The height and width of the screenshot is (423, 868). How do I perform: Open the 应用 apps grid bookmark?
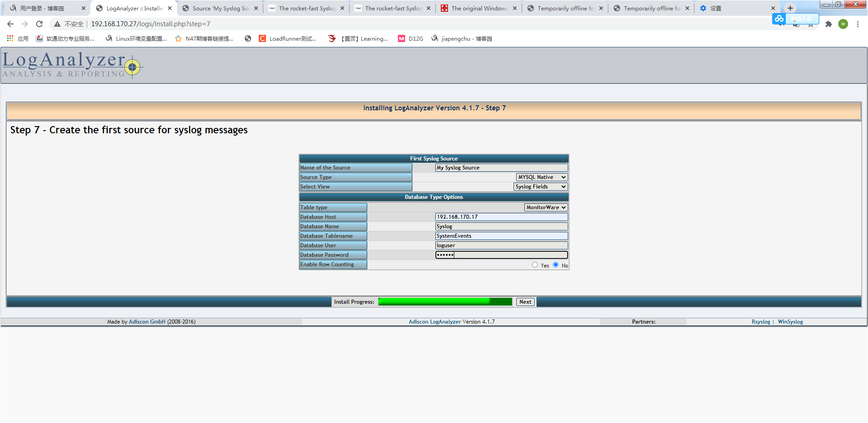pos(18,39)
